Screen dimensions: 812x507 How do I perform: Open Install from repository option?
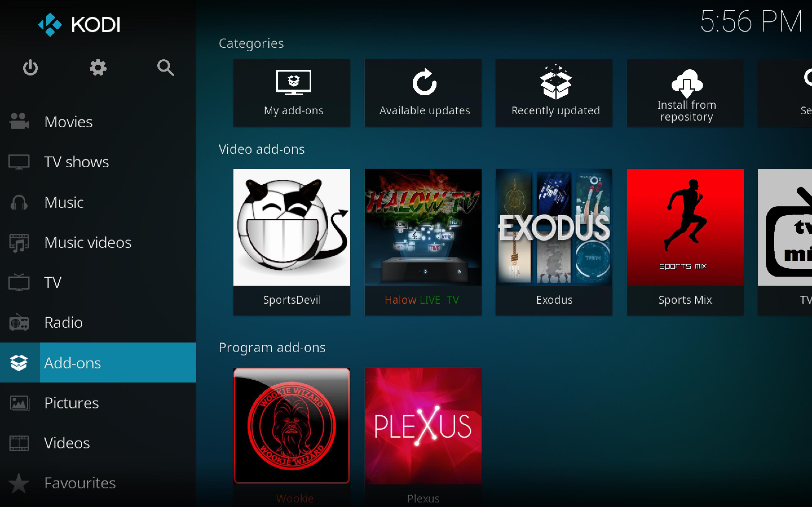[x=686, y=92]
